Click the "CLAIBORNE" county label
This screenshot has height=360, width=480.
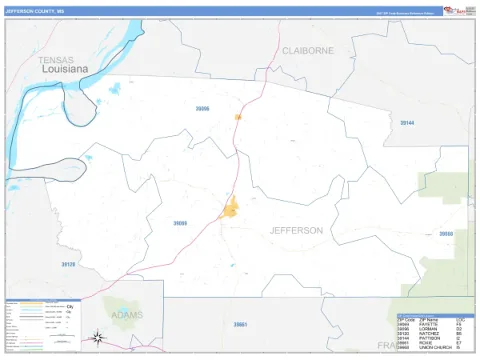(308, 51)
